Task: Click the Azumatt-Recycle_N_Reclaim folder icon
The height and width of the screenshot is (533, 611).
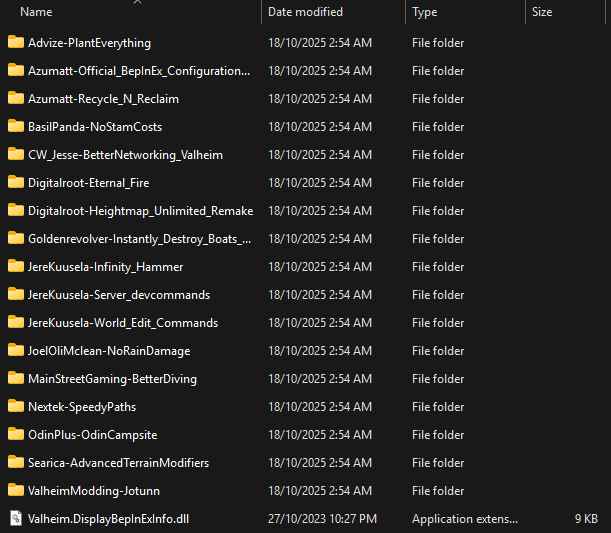Action: point(16,98)
